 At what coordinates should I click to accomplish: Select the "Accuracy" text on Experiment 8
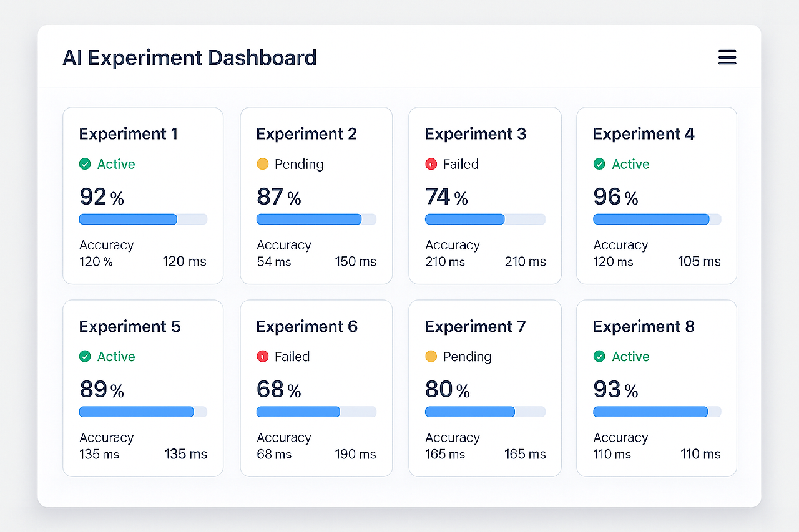click(x=620, y=438)
